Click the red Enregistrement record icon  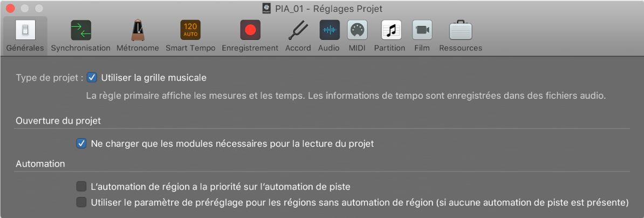(x=250, y=30)
